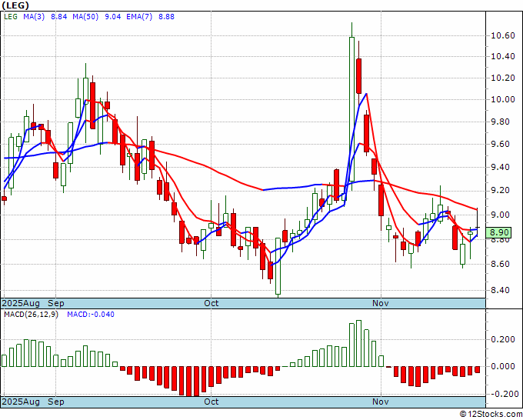This screenshot has height=420, width=523.
Task: Click the EMA(7) legend label
Action: (139, 17)
